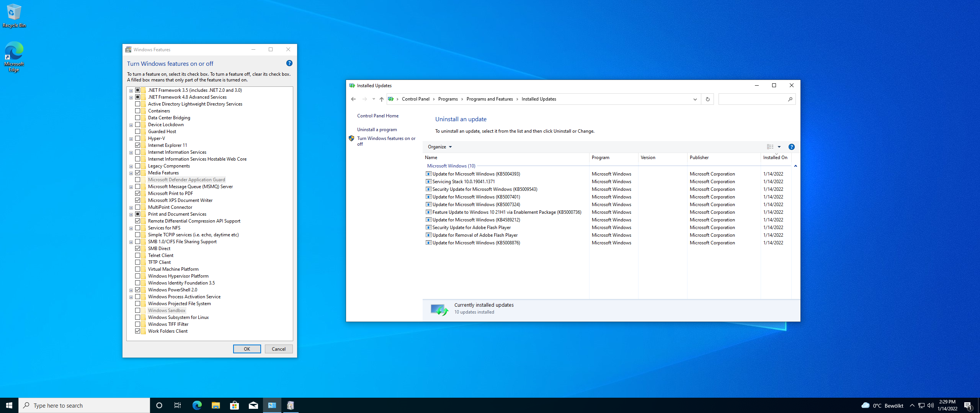
Task: Expand Print and Document Services node
Action: tap(131, 215)
